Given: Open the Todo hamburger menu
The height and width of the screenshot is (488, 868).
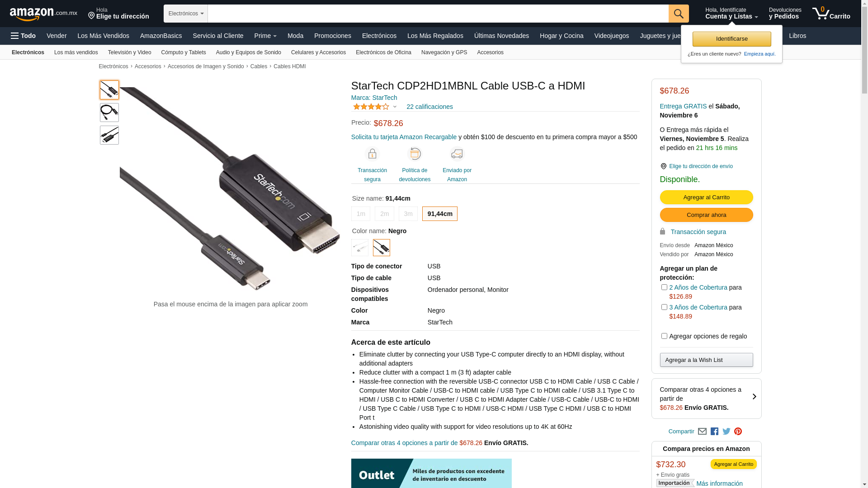Looking at the screenshot, I should (23, 36).
